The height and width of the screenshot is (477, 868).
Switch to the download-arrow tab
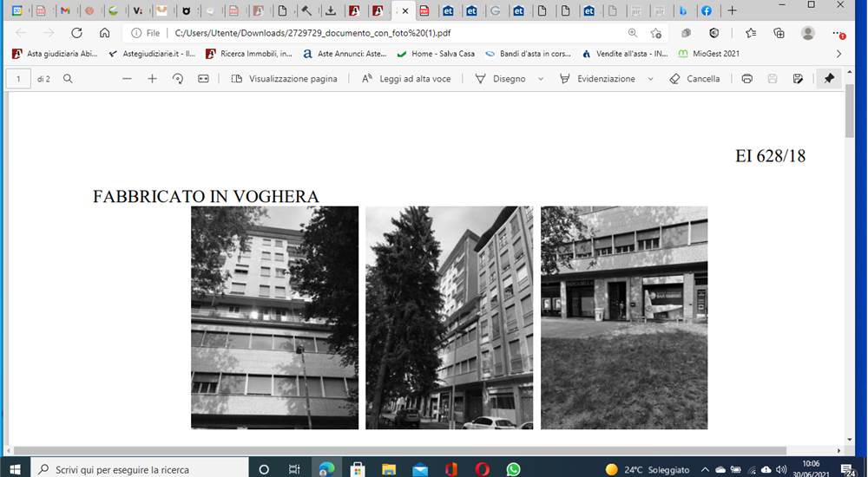pos(331,10)
